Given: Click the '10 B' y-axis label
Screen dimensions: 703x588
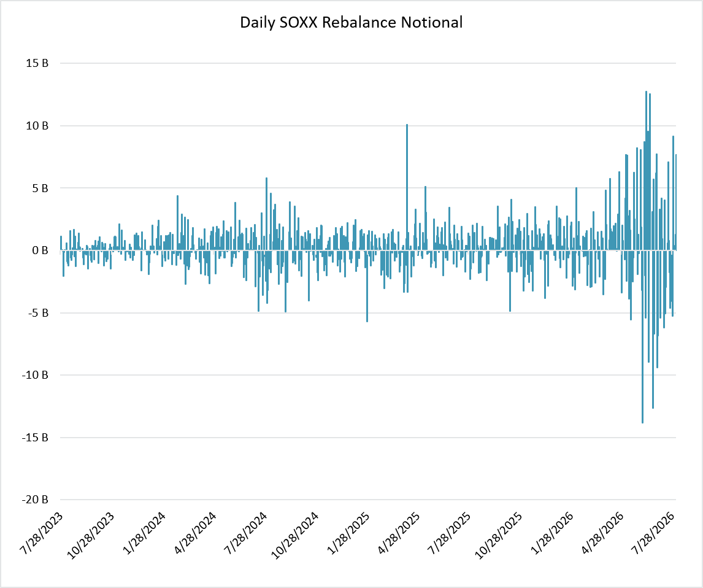Looking at the screenshot, I should click(x=37, y=126).
